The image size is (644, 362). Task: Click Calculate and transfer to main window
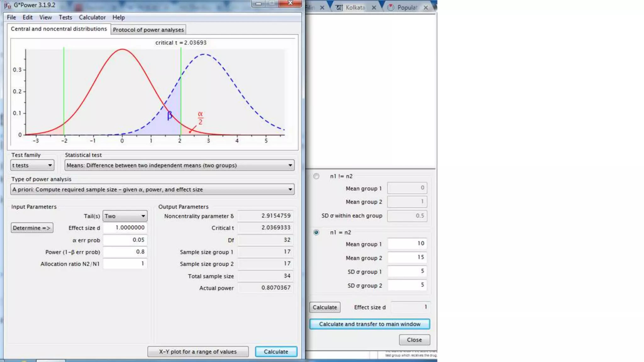(x=369, y=324)
